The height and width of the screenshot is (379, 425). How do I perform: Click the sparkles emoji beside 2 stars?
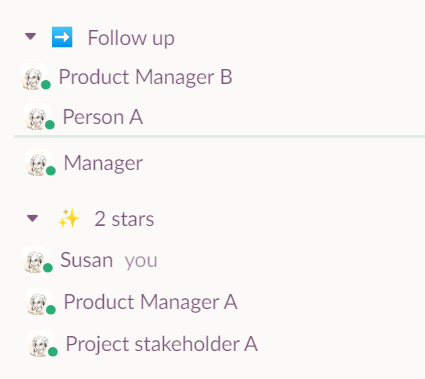pyautogui.click(x=69, y=218)
